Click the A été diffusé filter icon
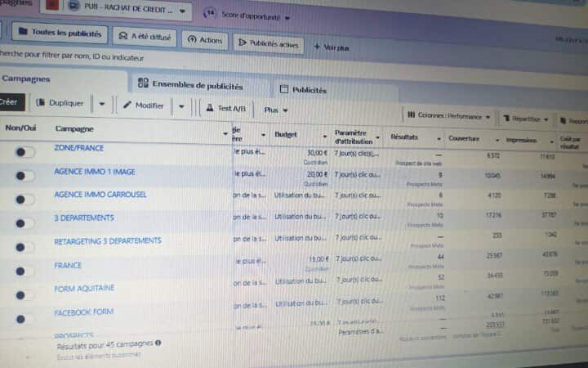Image resolution: width=588 pixels, height=368 pixels. point(123,36)
